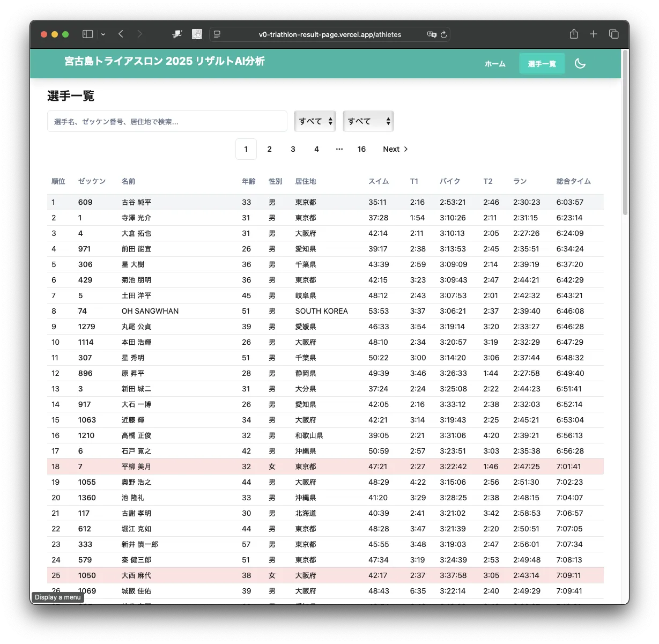Click the browser back arrow

point(121,34)
